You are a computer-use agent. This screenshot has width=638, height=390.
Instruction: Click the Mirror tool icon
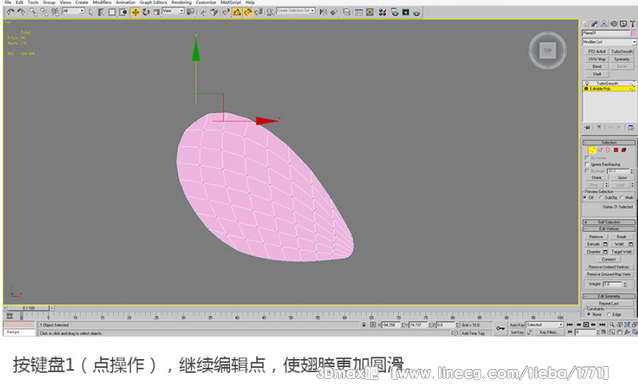(x=323, y=12)
